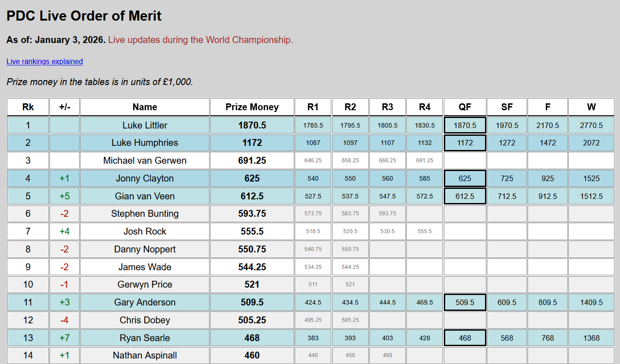
Task: Click Luke Humphries' name cell
Action: coord(145,143)
